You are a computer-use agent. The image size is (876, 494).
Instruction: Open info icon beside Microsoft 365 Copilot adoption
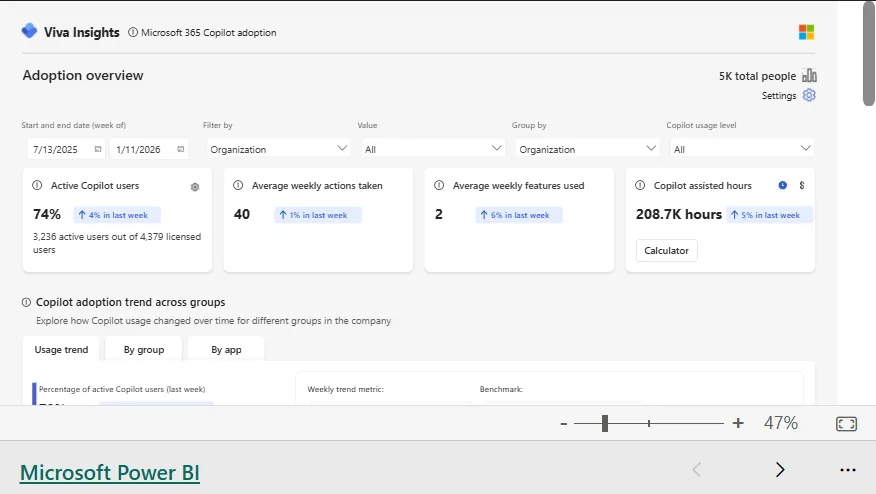(132, 32)
